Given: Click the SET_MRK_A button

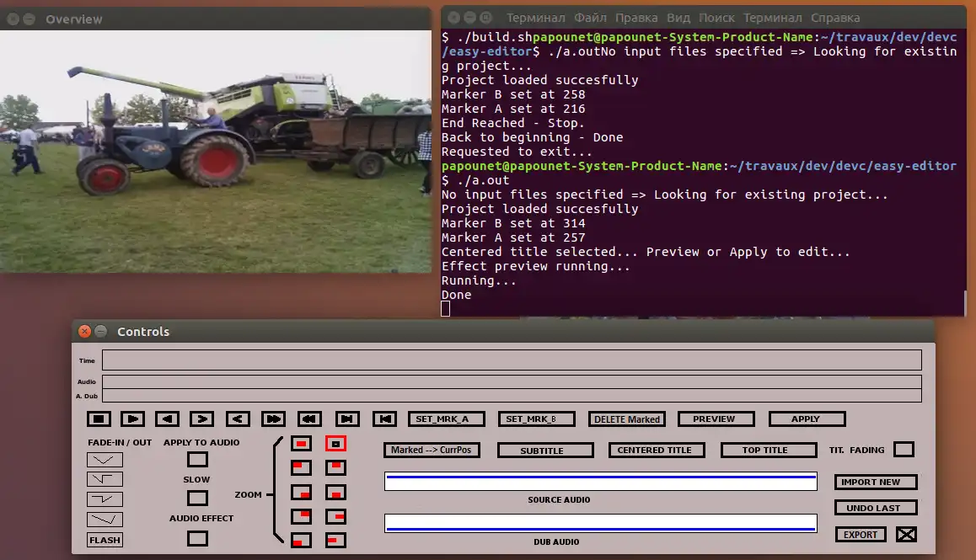Looking at the screenshot, I should [447, 419].
